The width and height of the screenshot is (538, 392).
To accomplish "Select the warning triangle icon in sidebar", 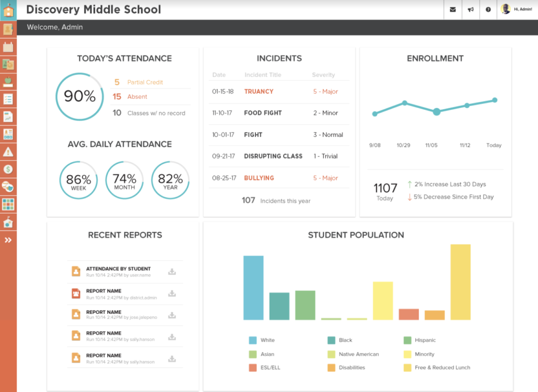I will pos(8,152).
